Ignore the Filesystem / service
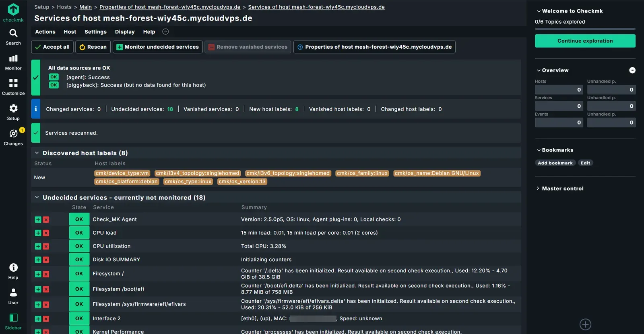The width and height of the screenshot is (644, 334). (x=46, y=274)
